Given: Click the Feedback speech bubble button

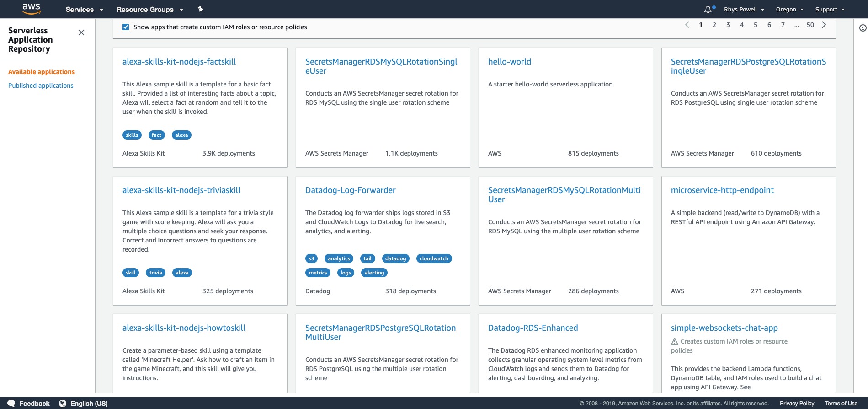Looking at the screenshot, I should 29,404.
